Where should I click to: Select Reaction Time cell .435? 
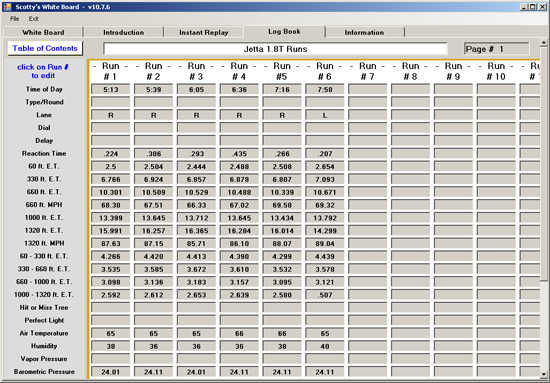239,154
